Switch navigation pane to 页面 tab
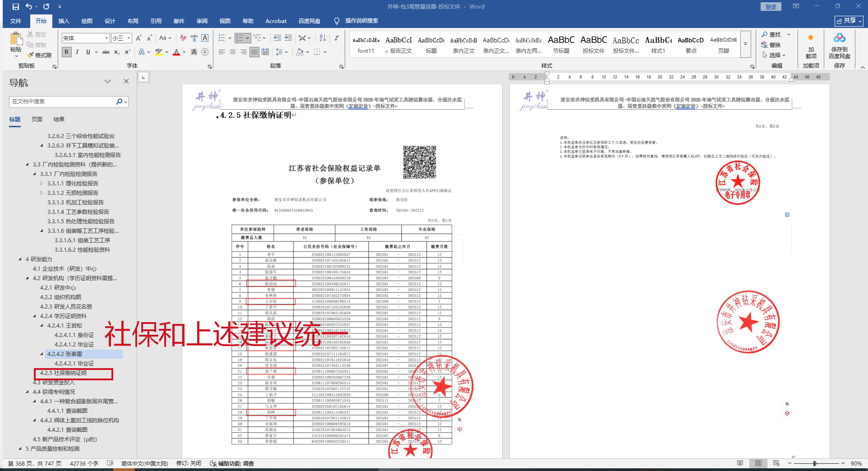This screenshot has width=868, height=471. (x=37, y=119)
